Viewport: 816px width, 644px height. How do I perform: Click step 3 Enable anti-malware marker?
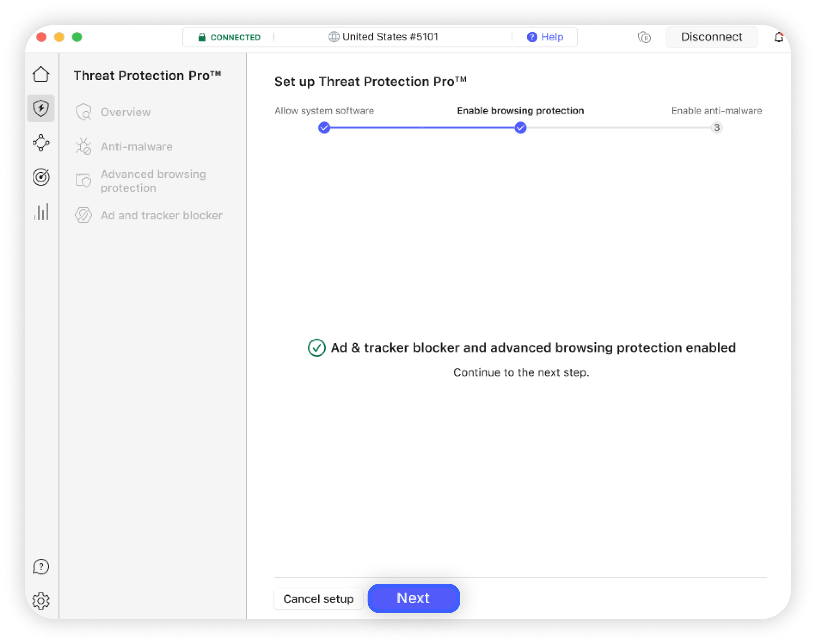click(716, 128)
